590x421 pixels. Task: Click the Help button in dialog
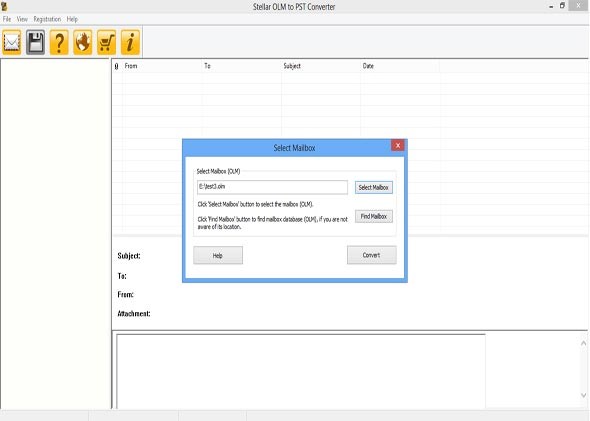click(x=218, y=255)
